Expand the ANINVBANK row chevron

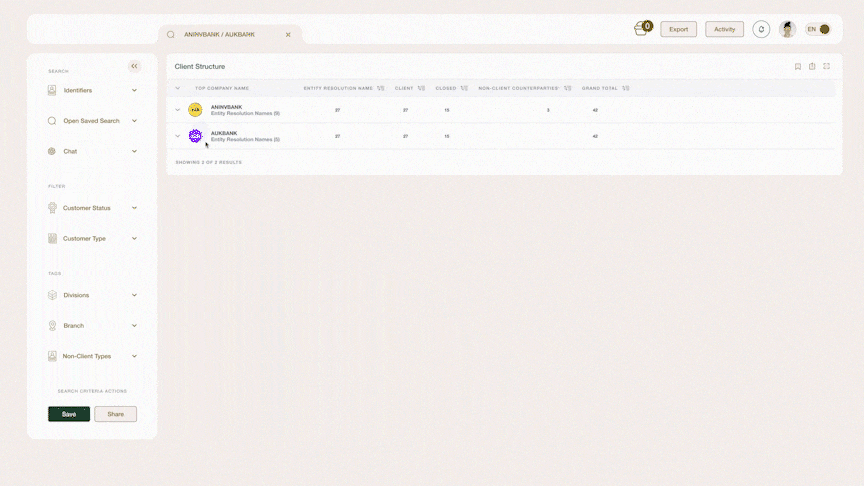(177, 110)
